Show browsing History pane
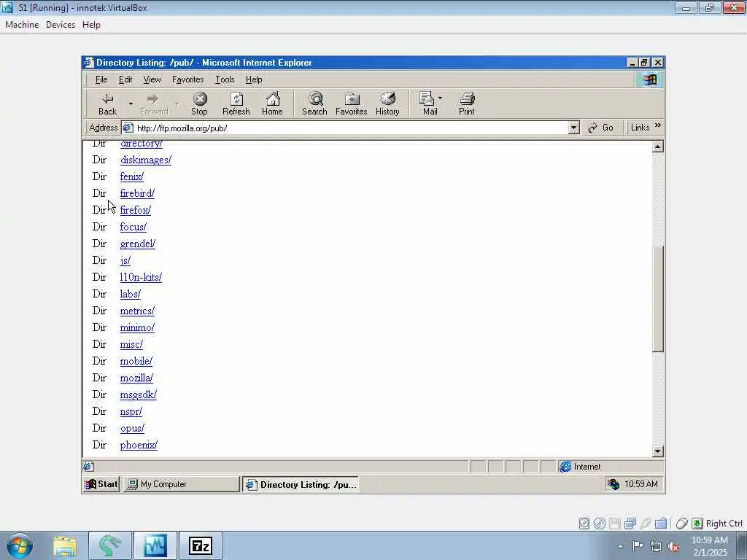 click(x=388, y=104)
